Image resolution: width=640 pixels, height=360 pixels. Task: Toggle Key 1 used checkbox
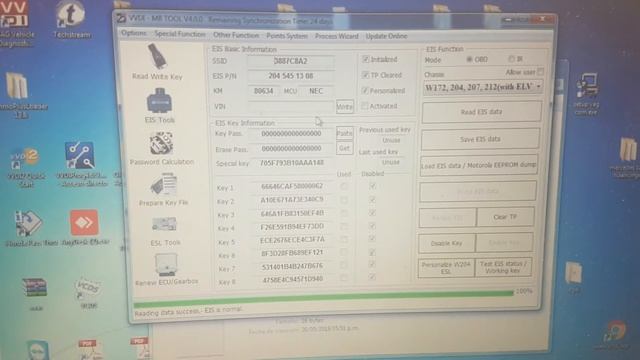(x=344, y=187)
